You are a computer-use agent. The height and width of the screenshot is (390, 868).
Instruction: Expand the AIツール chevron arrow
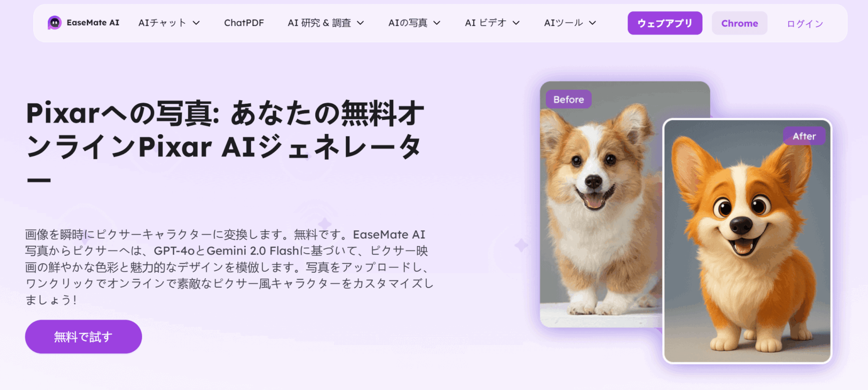point(593,23)
